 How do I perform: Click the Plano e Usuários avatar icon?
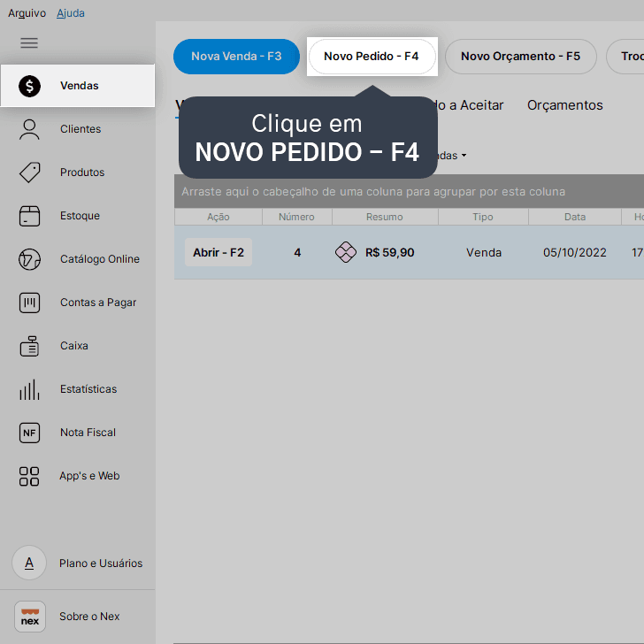click(29, 563)
